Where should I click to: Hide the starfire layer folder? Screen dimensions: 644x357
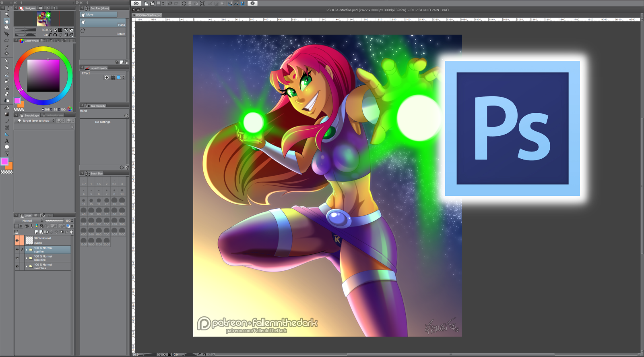click(17, 250)
